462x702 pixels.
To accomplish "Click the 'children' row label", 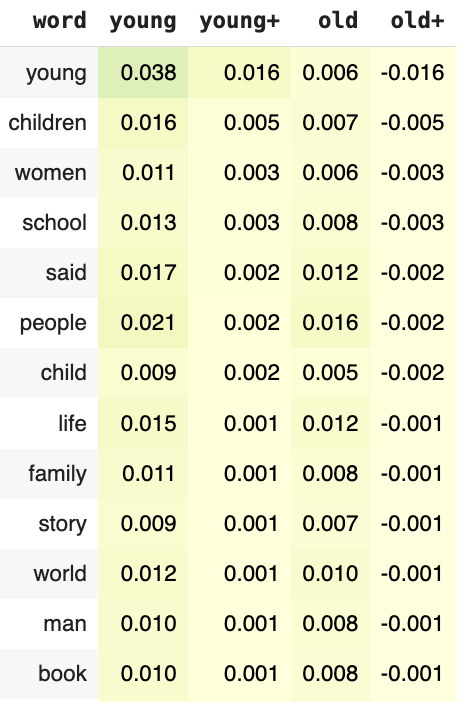I will (47, 123).
